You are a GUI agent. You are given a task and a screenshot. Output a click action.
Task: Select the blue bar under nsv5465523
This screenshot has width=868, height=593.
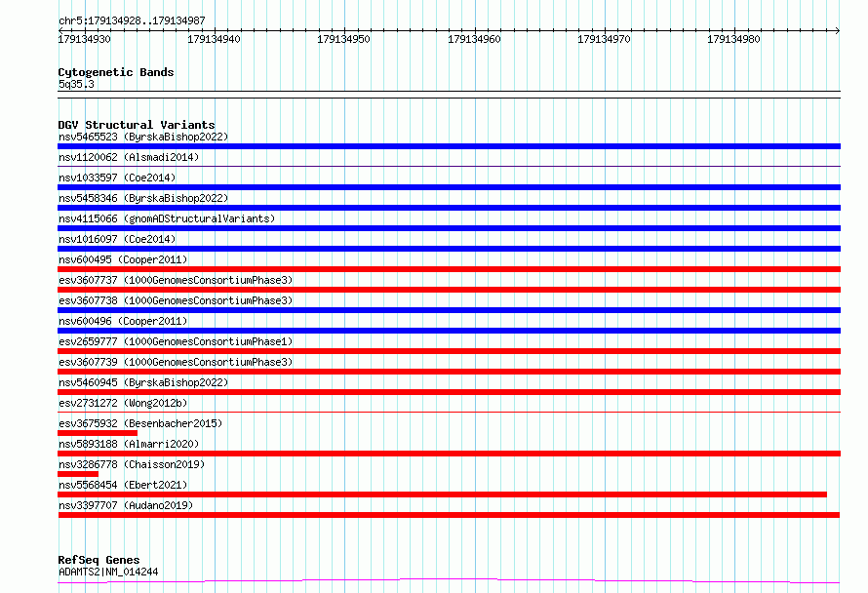pos(449,146)
